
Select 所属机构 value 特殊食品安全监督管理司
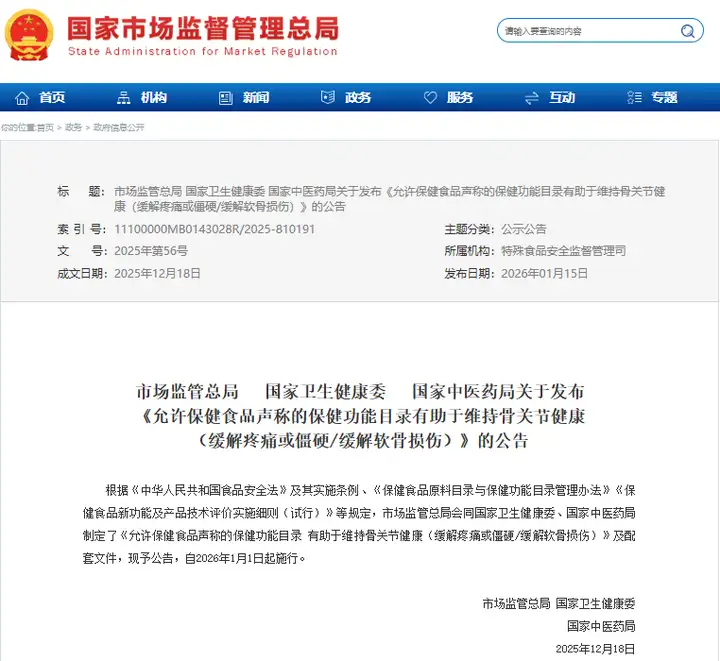pyautogui.click(x=563, y=251)
